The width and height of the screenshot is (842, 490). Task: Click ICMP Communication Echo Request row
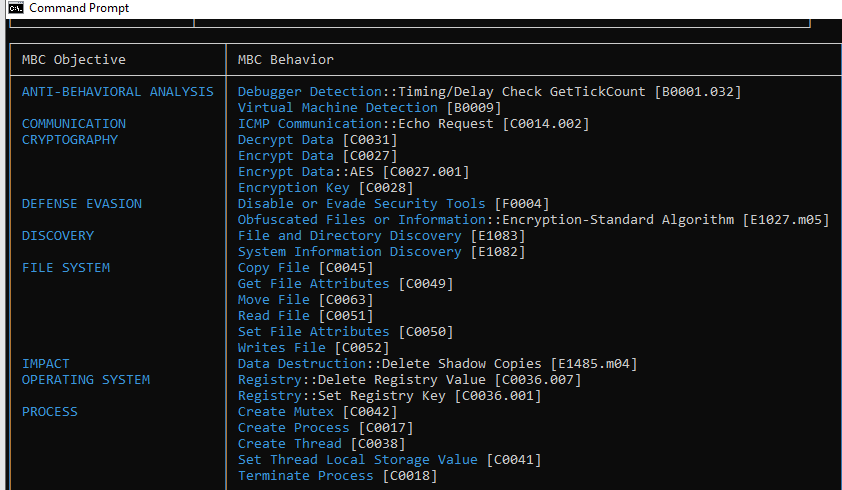pyautogui.click(x=413, y=124)
